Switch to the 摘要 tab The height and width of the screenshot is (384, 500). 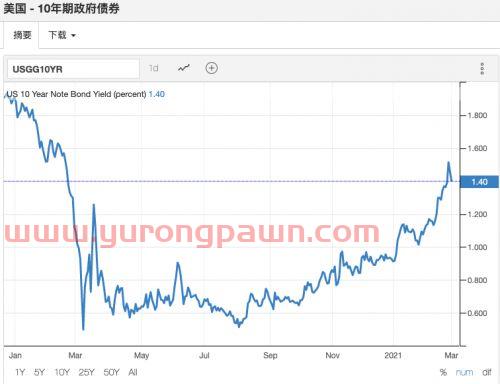[22, 35]
